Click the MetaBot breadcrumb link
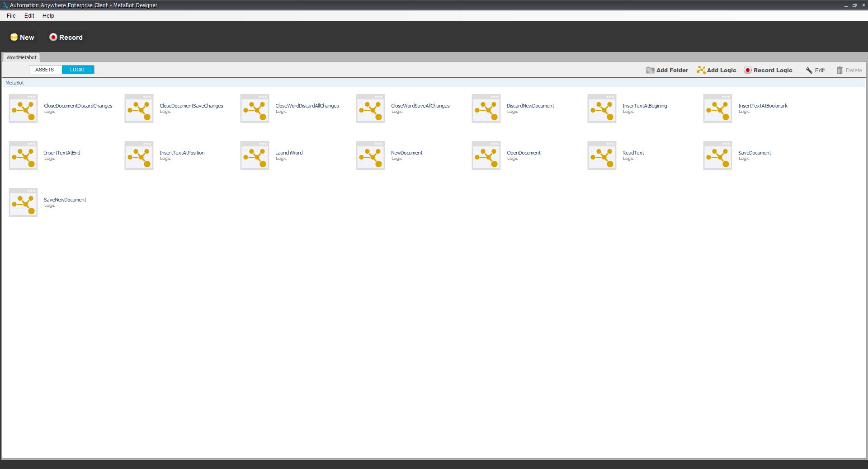Image resolution: width=868 pixels, height=469 pixels. 15,83
